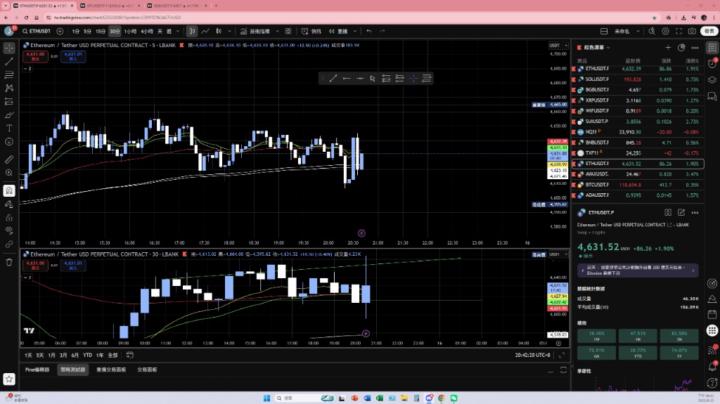The width and height of the screenshot is (720, 404).
Task: Open the Pine Editor tab
Action: [x=36, y=370]
